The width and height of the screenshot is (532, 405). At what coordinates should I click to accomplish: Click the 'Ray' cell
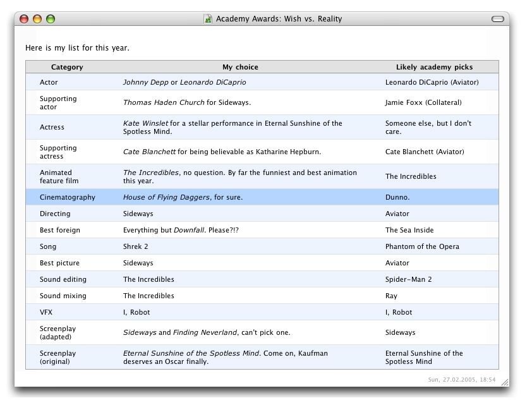click(391, 296)
